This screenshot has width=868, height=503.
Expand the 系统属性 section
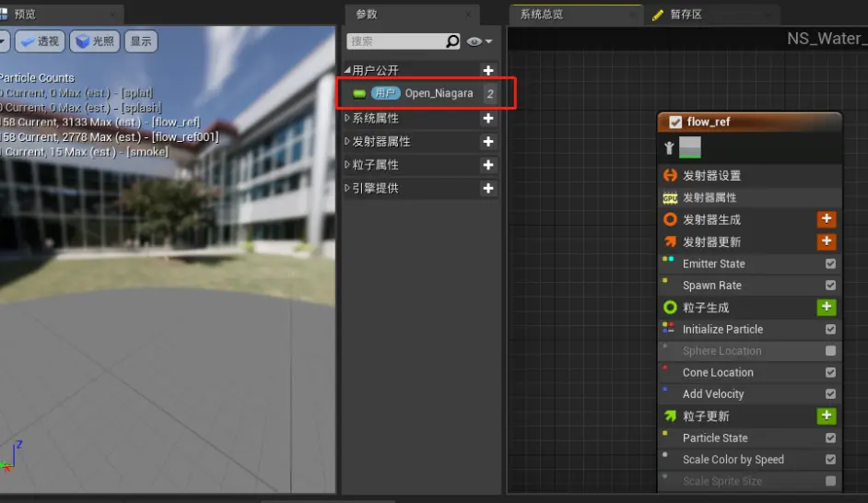click(347, 118)
